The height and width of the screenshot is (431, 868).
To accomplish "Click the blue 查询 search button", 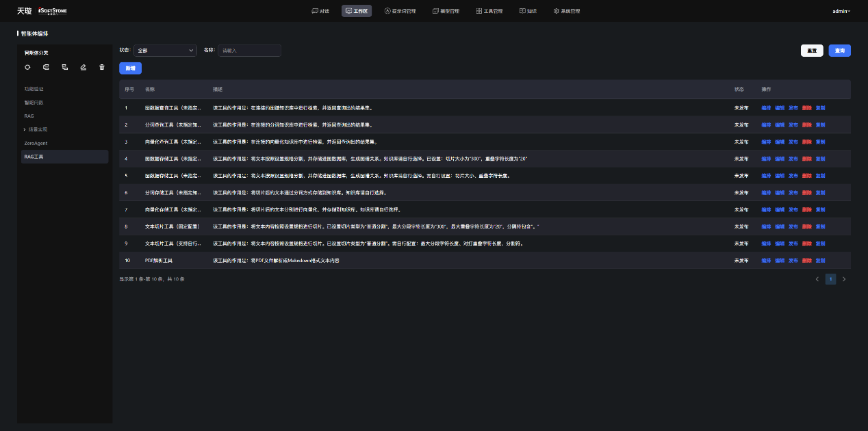I will (x=839, y=51).
